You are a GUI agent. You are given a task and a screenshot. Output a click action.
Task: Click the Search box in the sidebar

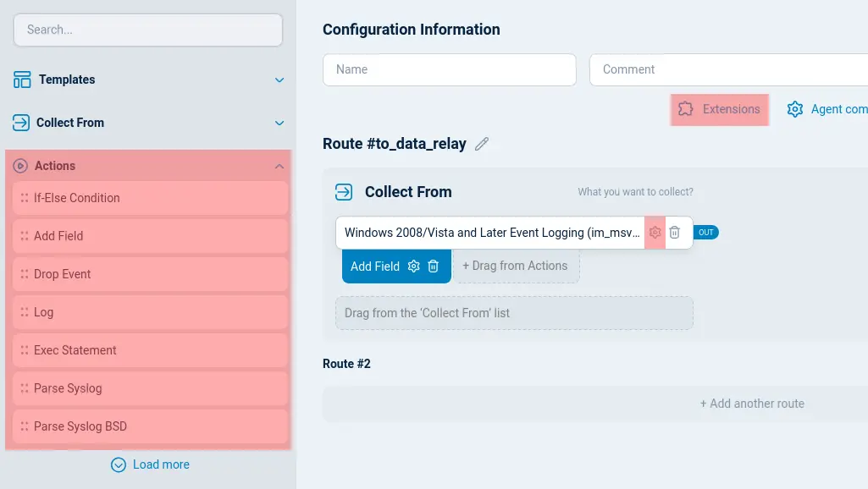click(147, 30)
